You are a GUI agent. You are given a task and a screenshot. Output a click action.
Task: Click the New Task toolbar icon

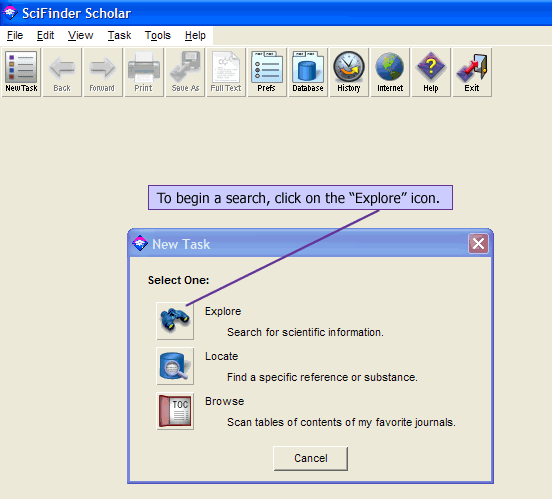21,72
